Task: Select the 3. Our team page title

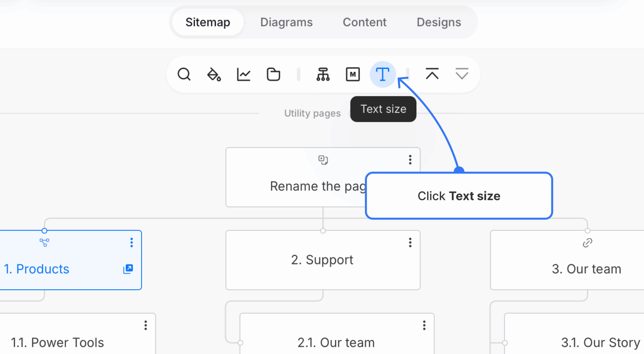Action: pyautogui.click(x=586, y=269)
